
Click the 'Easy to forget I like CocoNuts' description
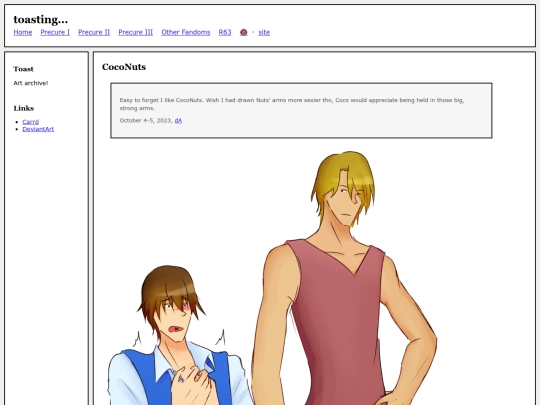292,104
